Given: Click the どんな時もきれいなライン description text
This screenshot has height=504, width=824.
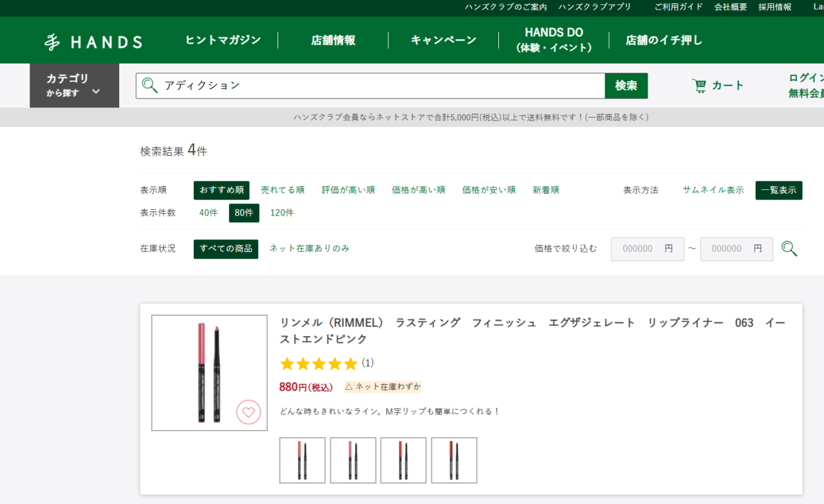Looking at the screenshot, I should tap(390, 411).
